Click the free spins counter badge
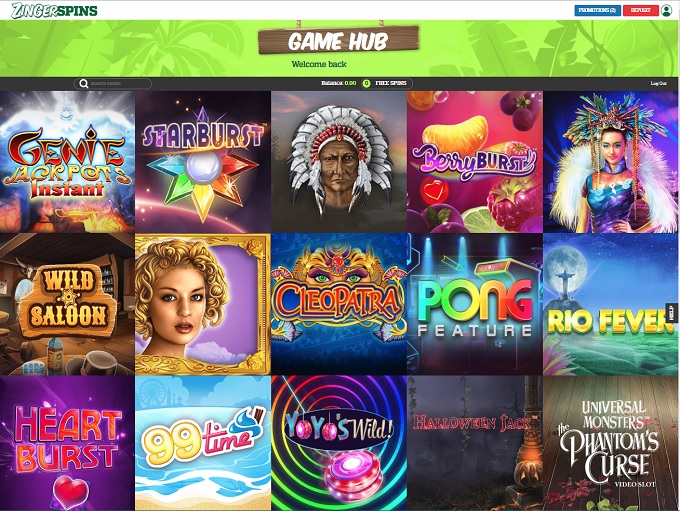This screenshot has height=511, width=680. pos(366,83)
